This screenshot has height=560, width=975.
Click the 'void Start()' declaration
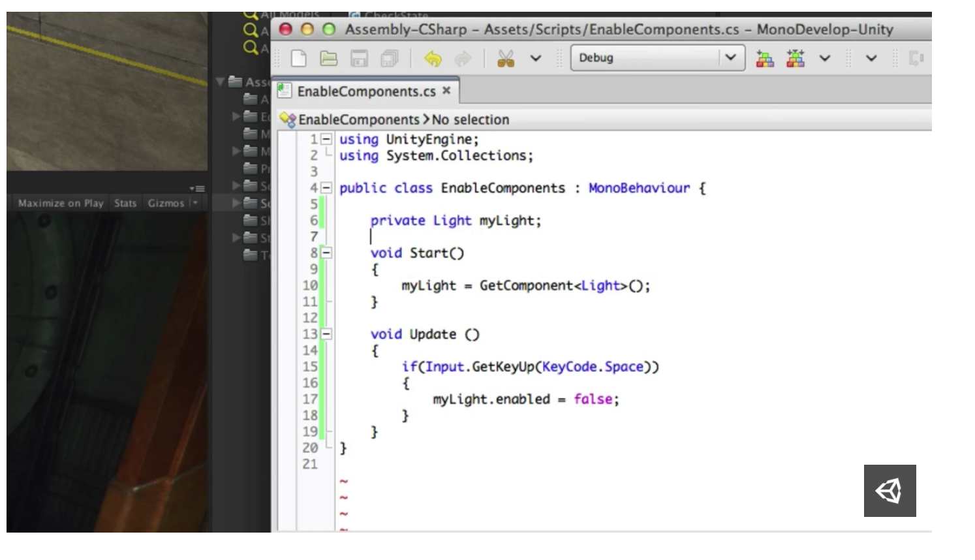[417, 253]
